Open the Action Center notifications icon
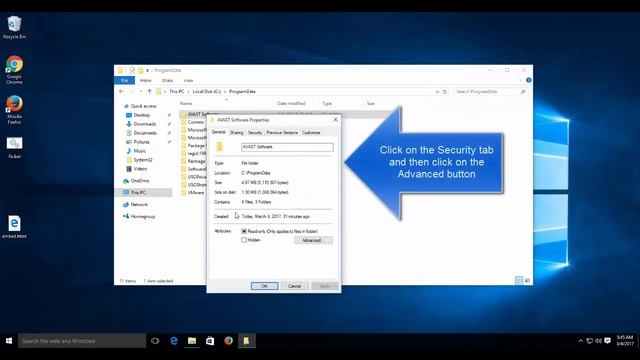Image resolution: width=640 pixels, height=360 pixels. [607, 340]
